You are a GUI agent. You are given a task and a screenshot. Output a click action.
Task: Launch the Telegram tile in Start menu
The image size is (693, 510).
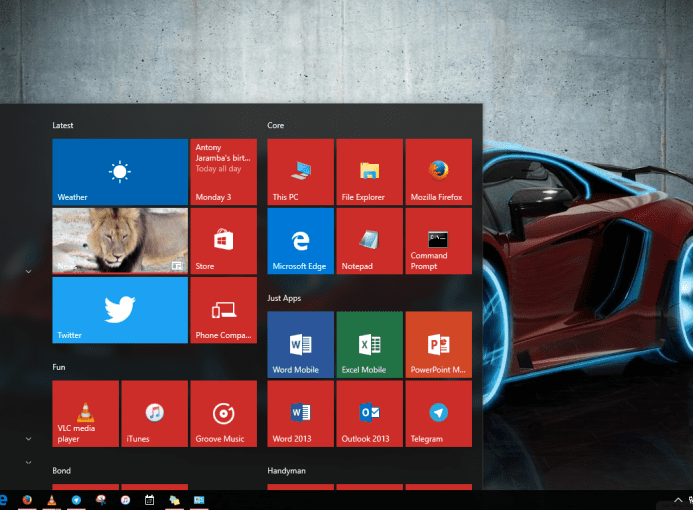tap(438, 413)
